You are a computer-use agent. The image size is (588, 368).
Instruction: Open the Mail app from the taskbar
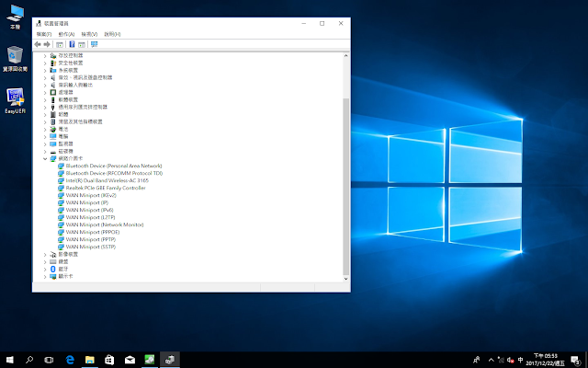(x=130, y=360)
